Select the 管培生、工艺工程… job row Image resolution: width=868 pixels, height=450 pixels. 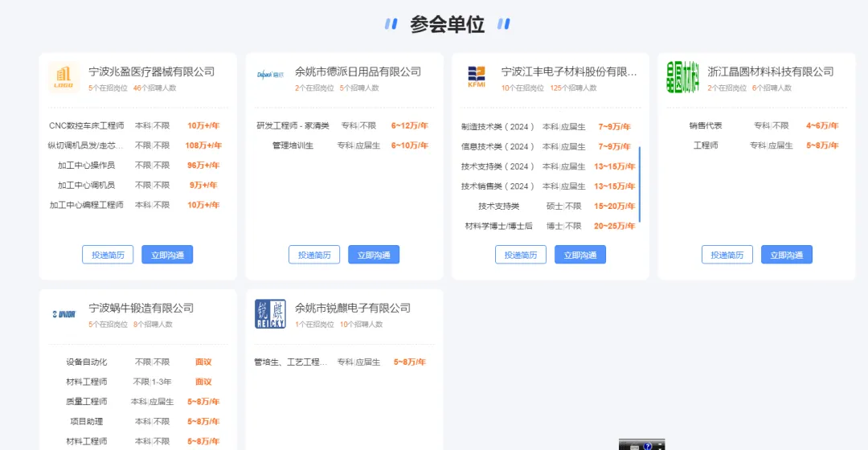pos(344,362)
